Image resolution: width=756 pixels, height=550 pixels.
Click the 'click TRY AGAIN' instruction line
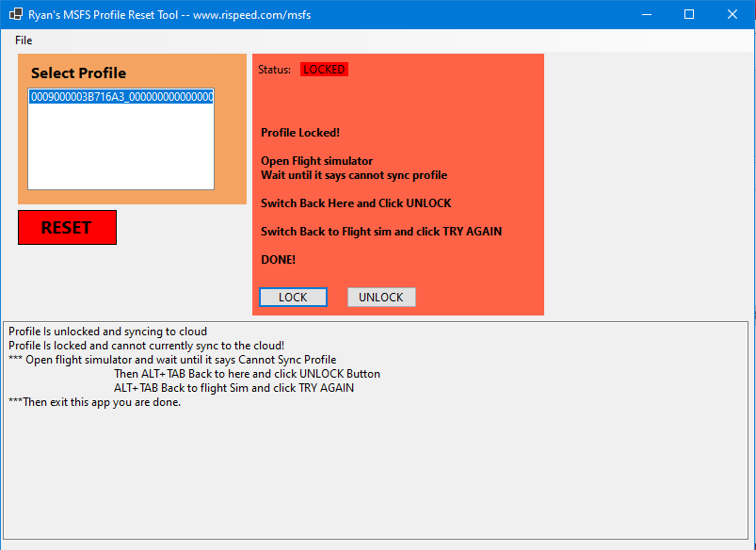pyautogui.click(x=381, y=232)
